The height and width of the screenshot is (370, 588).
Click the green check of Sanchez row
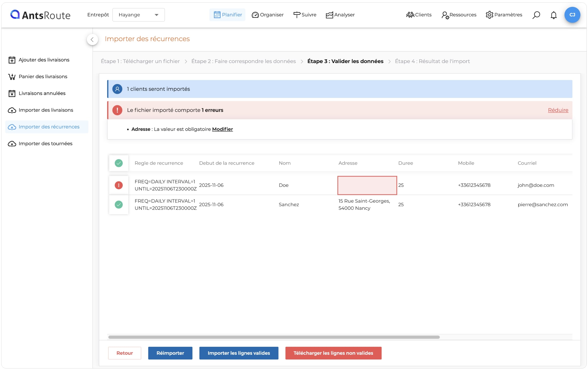click(x=119, y=205)
